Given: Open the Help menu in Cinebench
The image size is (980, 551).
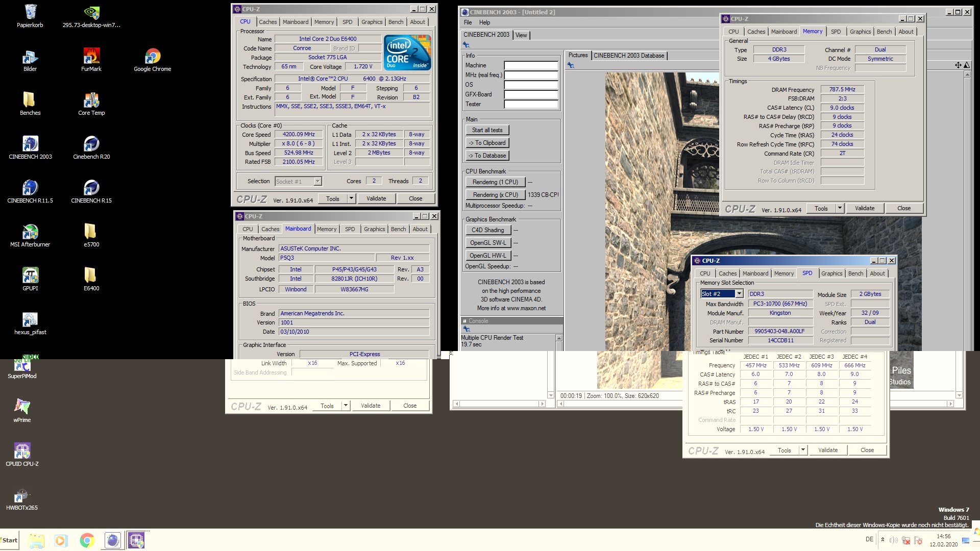Looking at the screenshot, I should [485, 22].
